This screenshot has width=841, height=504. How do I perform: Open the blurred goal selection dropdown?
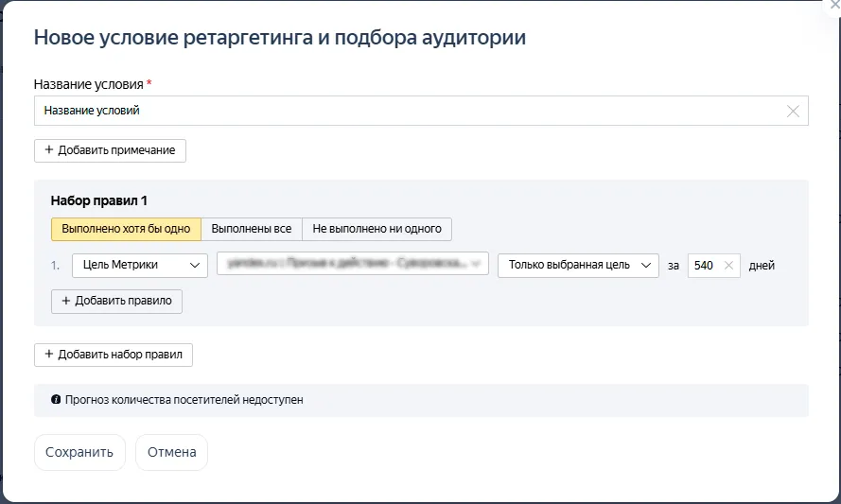(x=352, y=263)
